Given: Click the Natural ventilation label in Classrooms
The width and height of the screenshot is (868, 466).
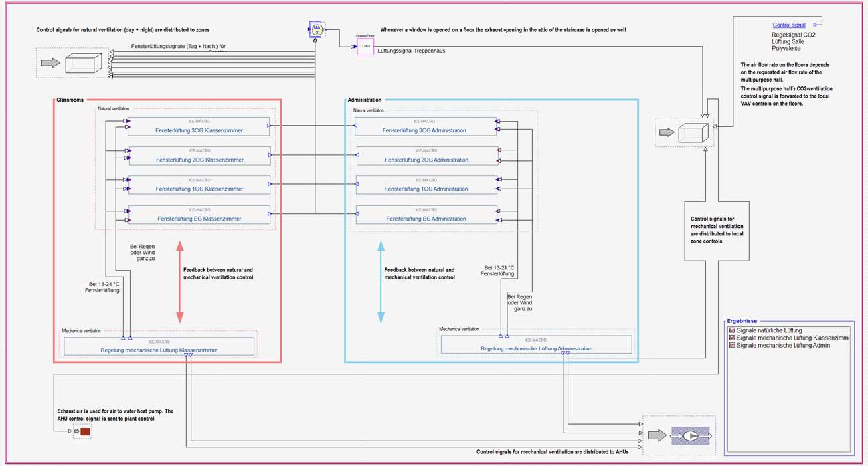Looking at the screenshot, I should click(x=114, y=108).
